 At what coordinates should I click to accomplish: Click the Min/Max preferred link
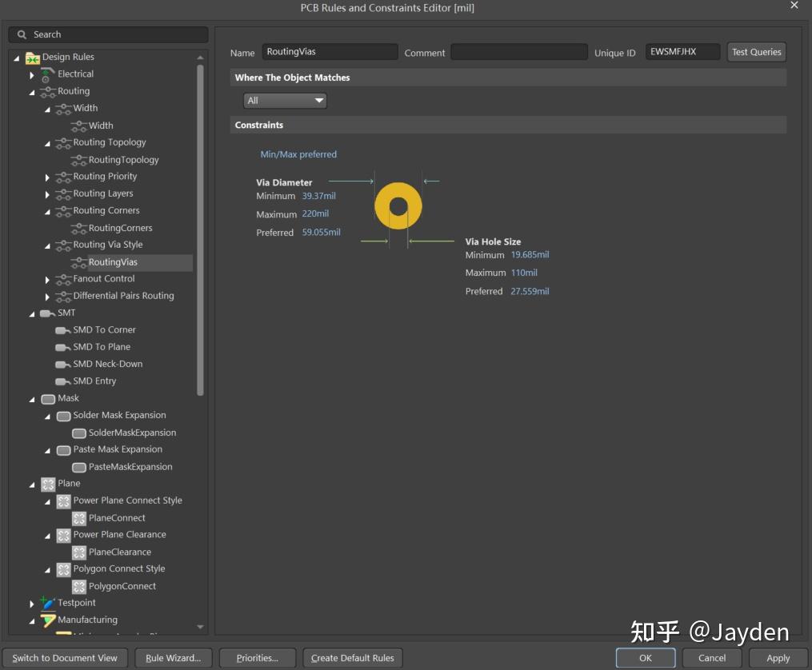298,154
